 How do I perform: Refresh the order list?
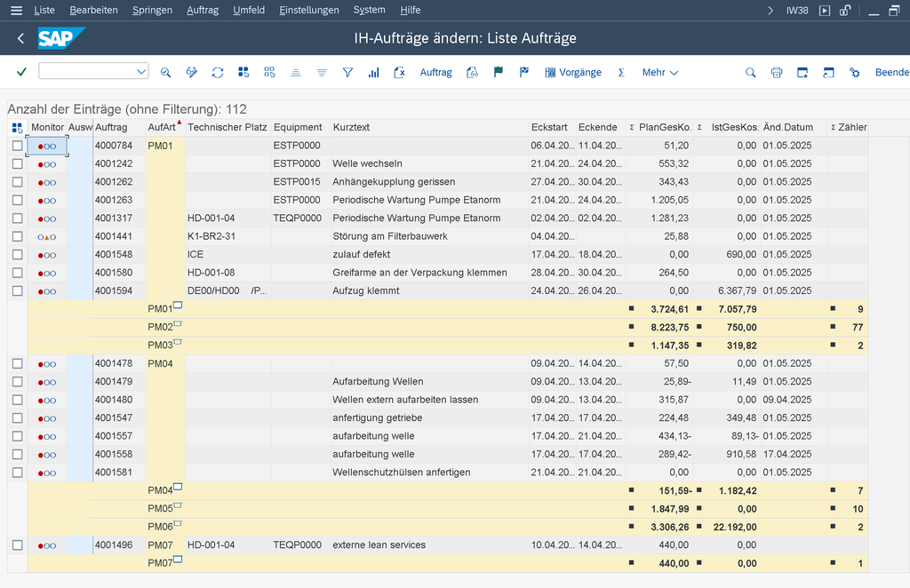[218, 73]
